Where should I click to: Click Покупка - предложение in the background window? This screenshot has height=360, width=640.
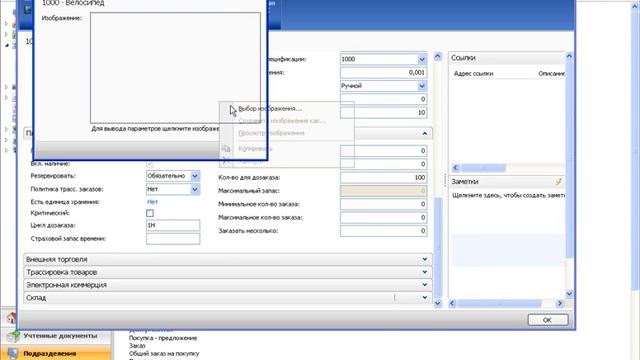tap(163, 338)
